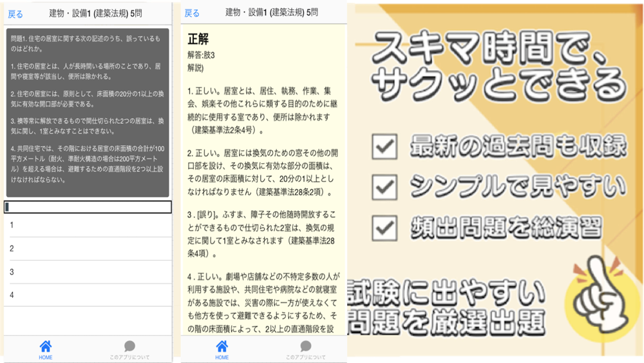Click explanation paragraph 4. 正しい。劇場や店舗

(263, 302)
